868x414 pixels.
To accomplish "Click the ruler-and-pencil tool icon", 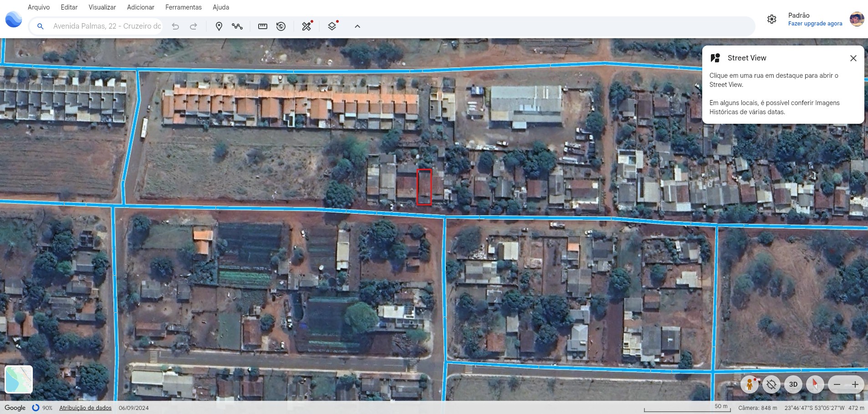I will point(307,26).
